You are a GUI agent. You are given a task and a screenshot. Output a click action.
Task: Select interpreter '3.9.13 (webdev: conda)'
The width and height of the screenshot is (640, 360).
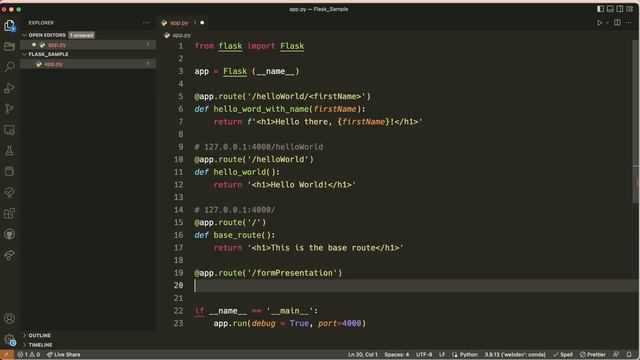click(x=515, y=355)
